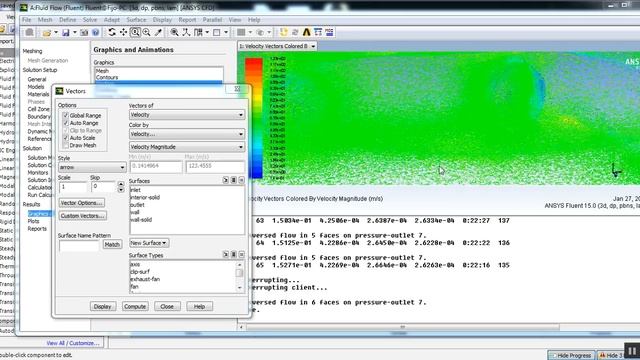Select the zoom in/out magnifier tool
640x360 pixels.
coord(147,32)
